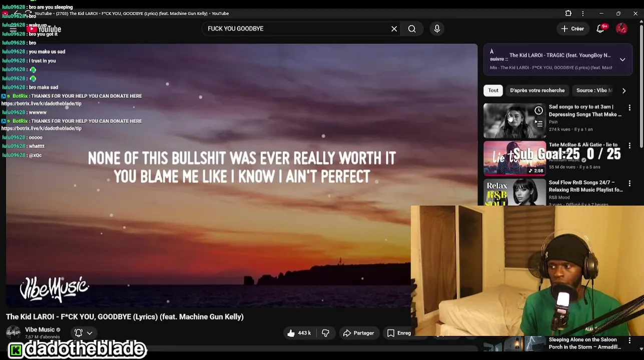Image resolution: width=644 pixels, height=360 pixels.
Task: Click the 274 k vues view count
Action: (x=559, y=129)
